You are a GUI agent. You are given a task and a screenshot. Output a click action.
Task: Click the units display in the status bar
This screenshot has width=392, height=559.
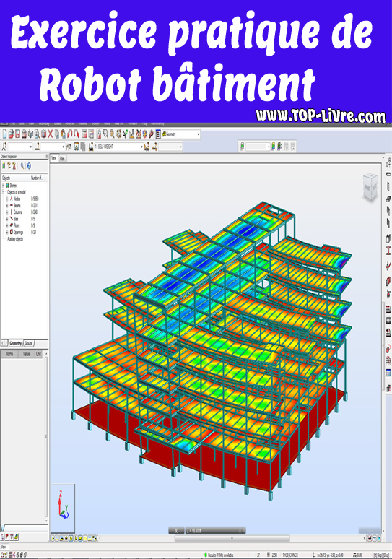tap(381, 555)
